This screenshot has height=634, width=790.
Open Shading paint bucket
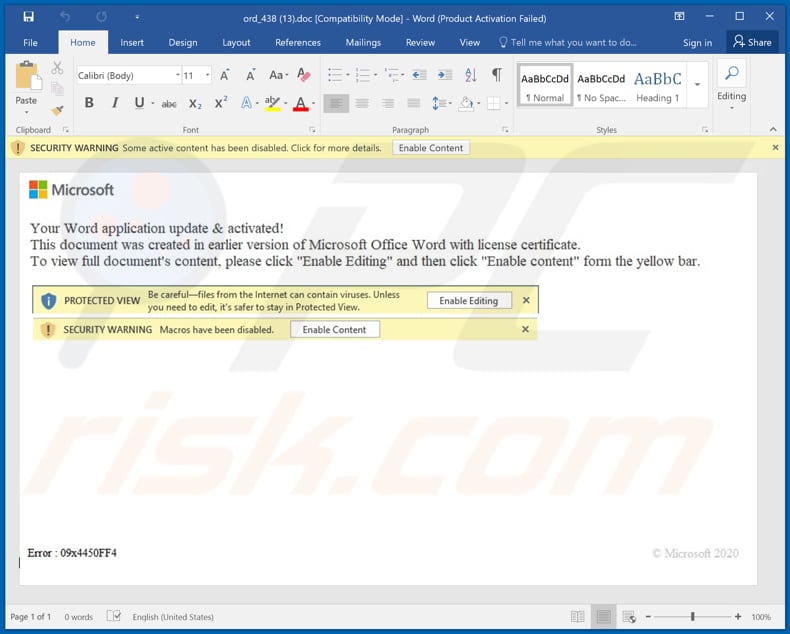(467, 103)
